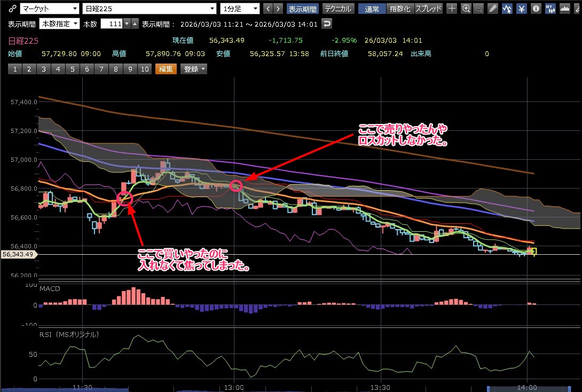Image resolution: width=582 pixels, height=392 pixels.
Task: Zoom in with the magnifier plus icon
Action: point(466,9)
